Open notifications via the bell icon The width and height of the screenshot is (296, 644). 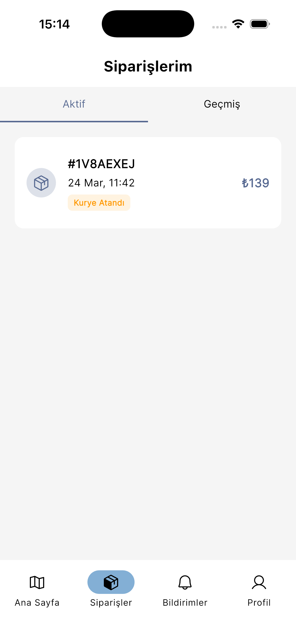pyautogui.click(x=185, y=582)
